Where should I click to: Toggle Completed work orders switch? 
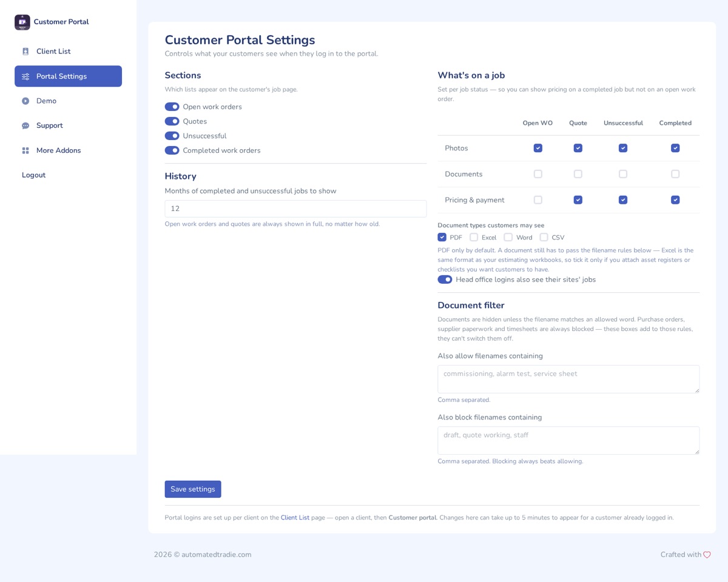coord(172,150)
